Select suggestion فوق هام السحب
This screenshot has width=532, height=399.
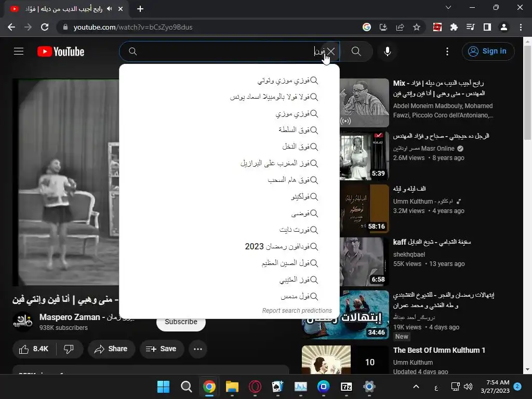point(229,180)
